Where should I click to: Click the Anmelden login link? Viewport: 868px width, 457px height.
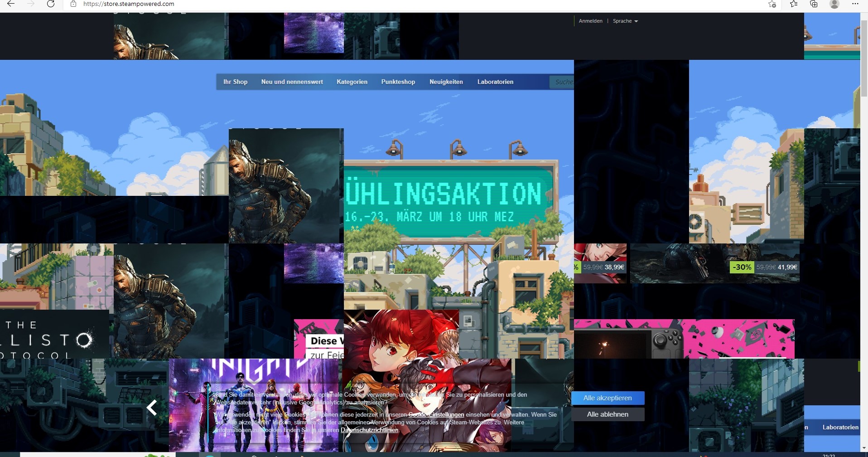click(590, 21)
